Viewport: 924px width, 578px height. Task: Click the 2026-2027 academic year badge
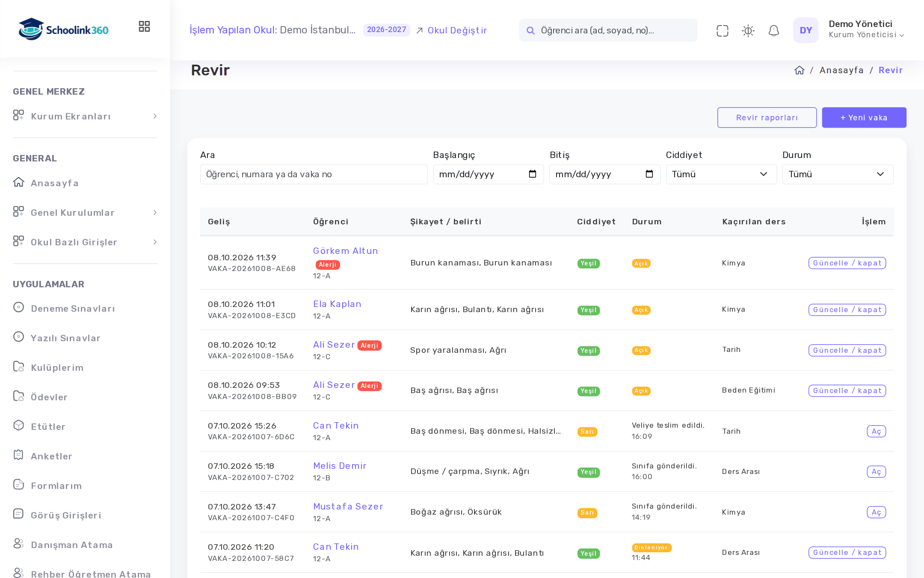pos(386,30)
